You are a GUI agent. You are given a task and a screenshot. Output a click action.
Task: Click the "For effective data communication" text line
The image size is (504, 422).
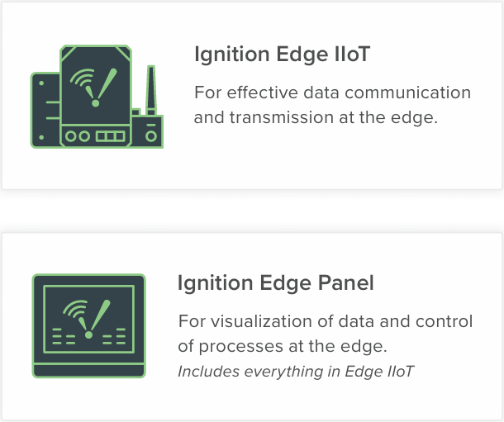[x=333, y=92]
